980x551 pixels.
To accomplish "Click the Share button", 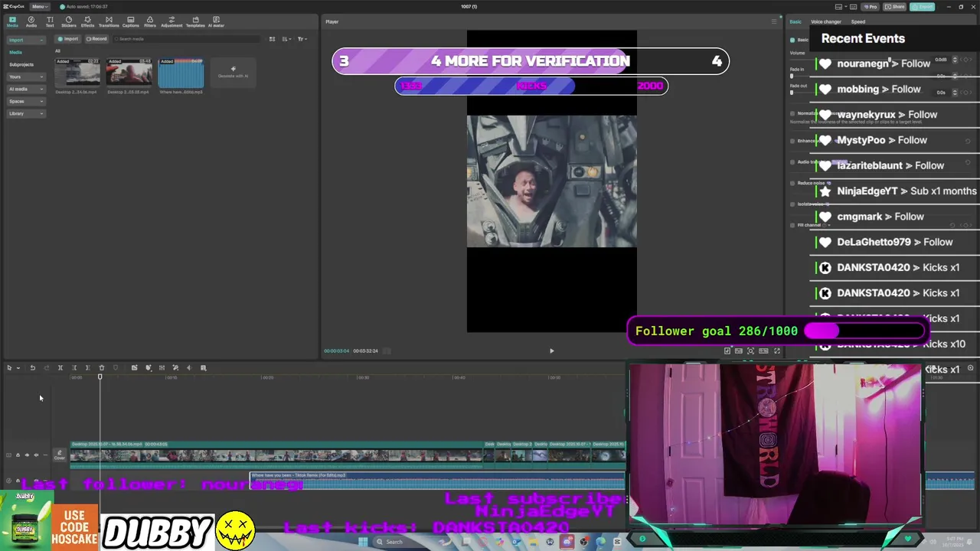I will tap(894, 7).
